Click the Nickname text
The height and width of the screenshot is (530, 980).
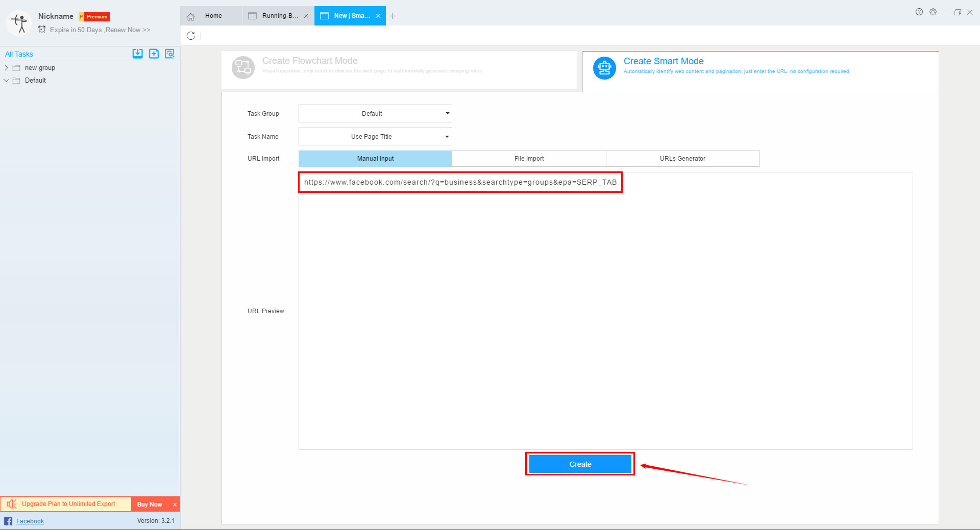click(x=56, y=16)
